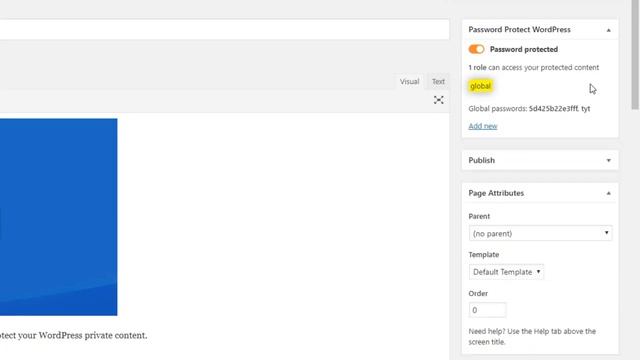Click the 'Need help?' hint text
This screenshot has height=360, width=640.
tap(532, 336)
